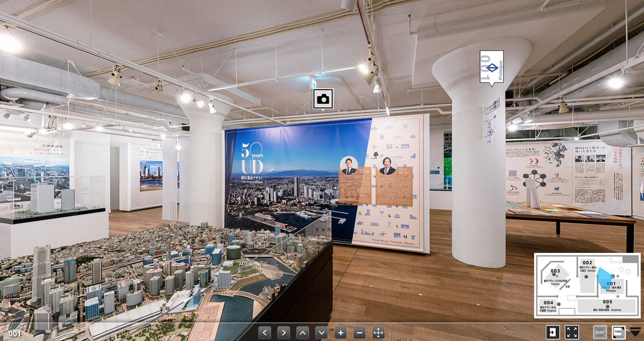This screenshot has height=341, width=644.
Task: Open the camera photo hotspot
Action: (323, 99)
